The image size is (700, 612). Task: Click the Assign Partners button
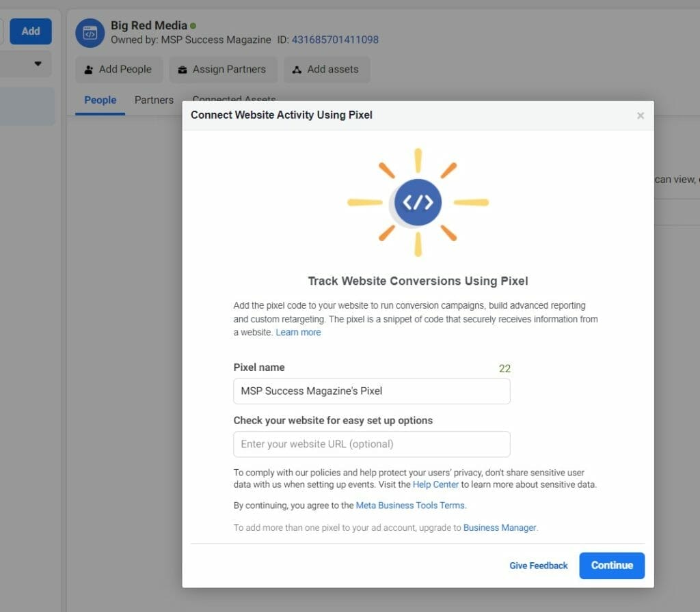pos(224,70)
